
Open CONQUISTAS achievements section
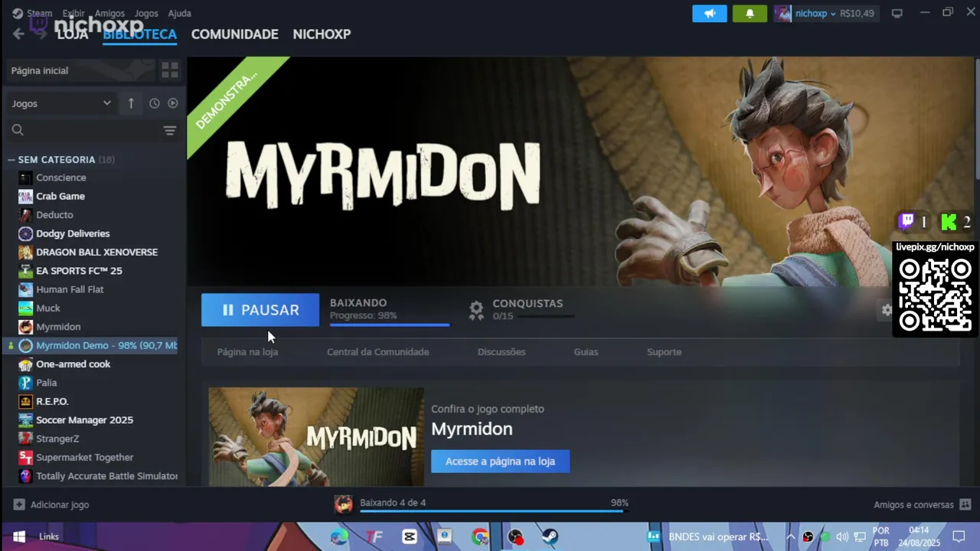click(x=528, y=303)
